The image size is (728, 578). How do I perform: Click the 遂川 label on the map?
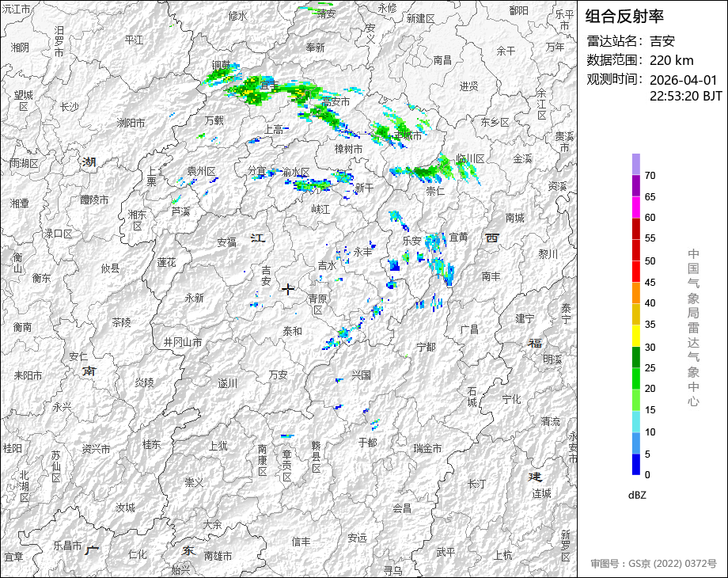coord(228,383)
